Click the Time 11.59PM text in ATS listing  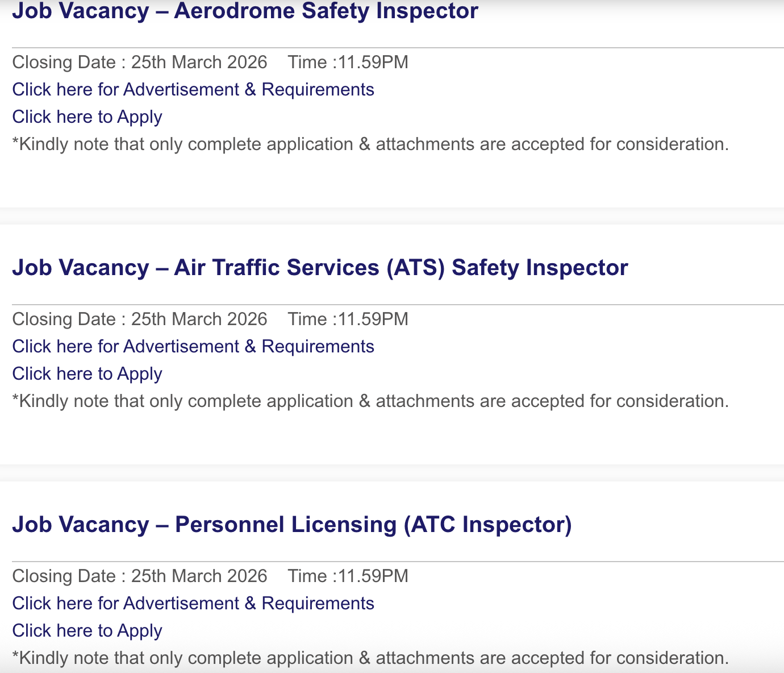348,319
